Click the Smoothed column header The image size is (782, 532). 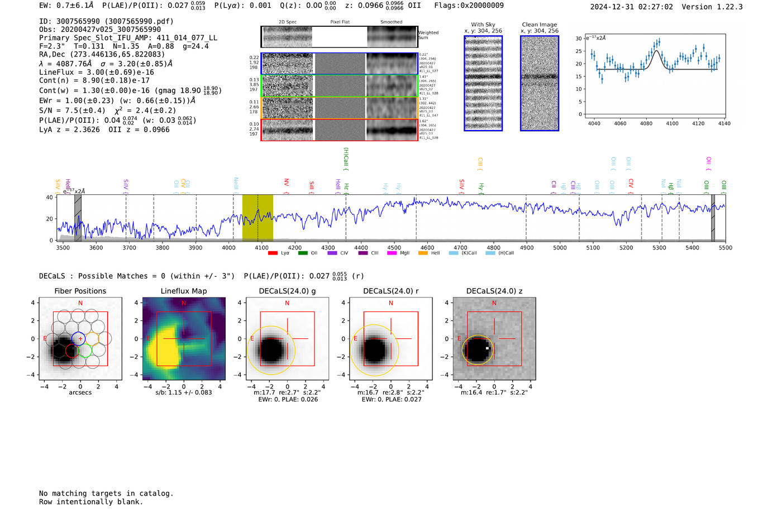pyautogui.click(x=391, y=22)
